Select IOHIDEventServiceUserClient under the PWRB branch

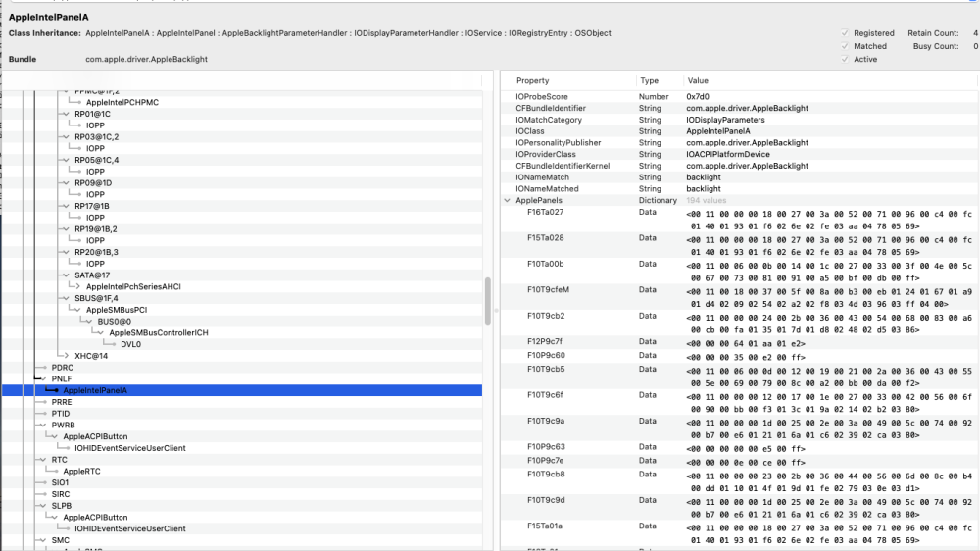point(130,448)
